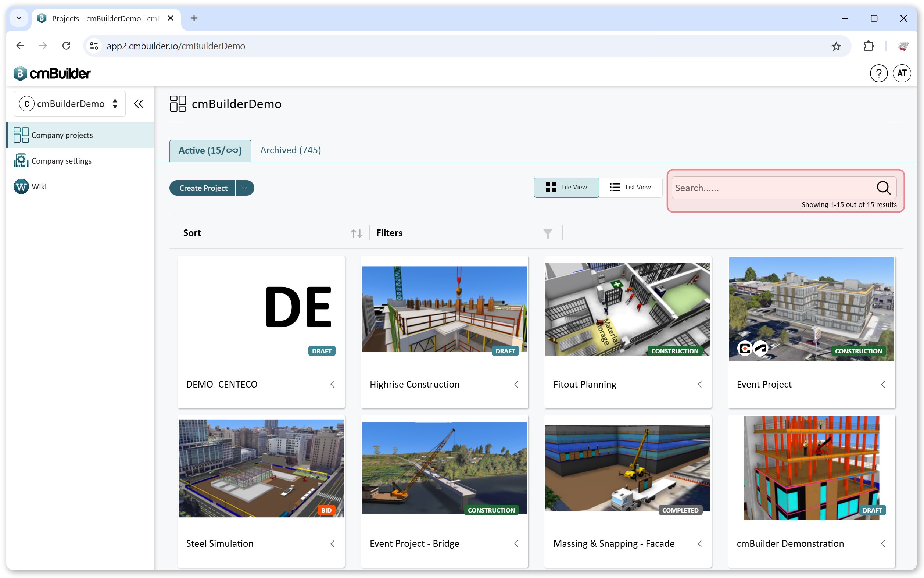Expand the Massing & Snapping - Facade chevron
Screen dimensions: 924x578
tap(700, 543)
